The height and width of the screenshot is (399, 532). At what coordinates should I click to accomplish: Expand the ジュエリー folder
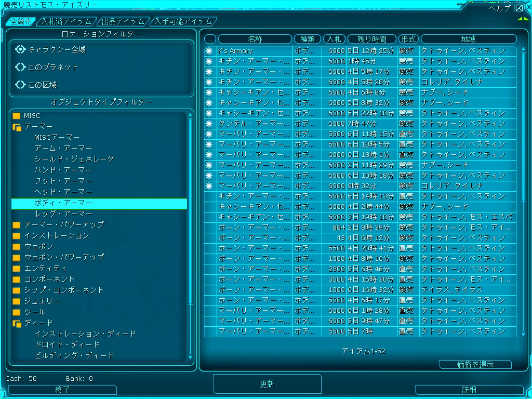pos(16,301)
